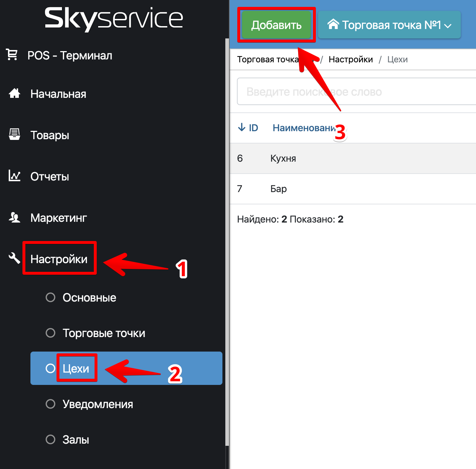The image size is (476, 469).
Task: Click the ID sort arrow icon
Action: 242,128
